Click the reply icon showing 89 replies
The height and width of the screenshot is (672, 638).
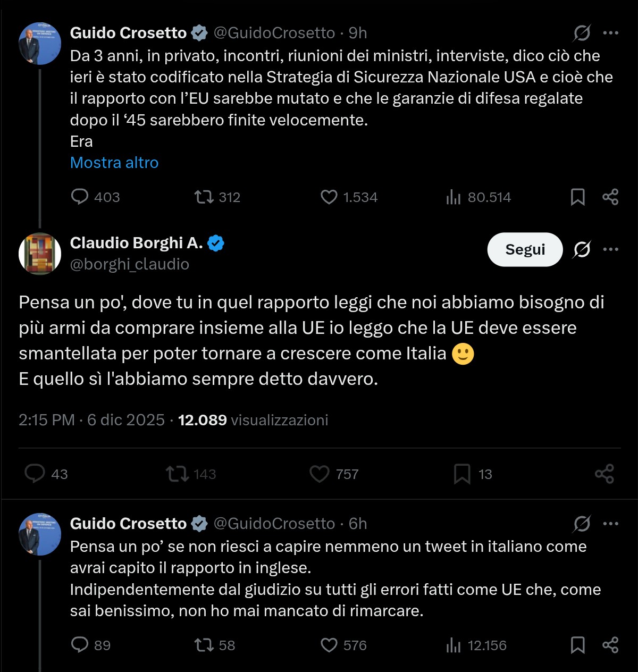pyautogui.click(x=80, y=646)
